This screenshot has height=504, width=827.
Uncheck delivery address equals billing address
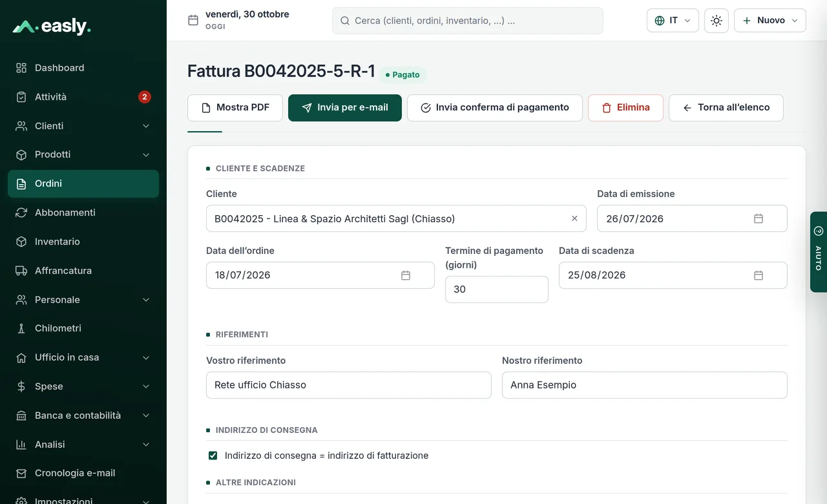pos(213,456)
